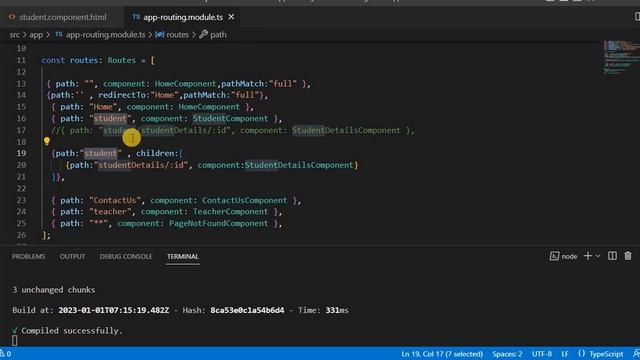Click the terminal cursor prompt
The width and height of the screenshot is (640, 360).
pyautogui.click(x=15, y=340)
